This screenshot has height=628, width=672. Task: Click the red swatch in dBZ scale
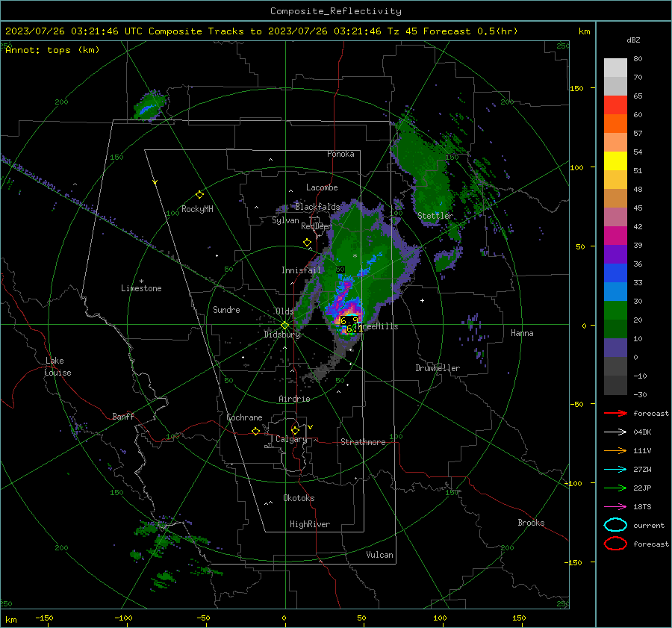coord(615,105)
